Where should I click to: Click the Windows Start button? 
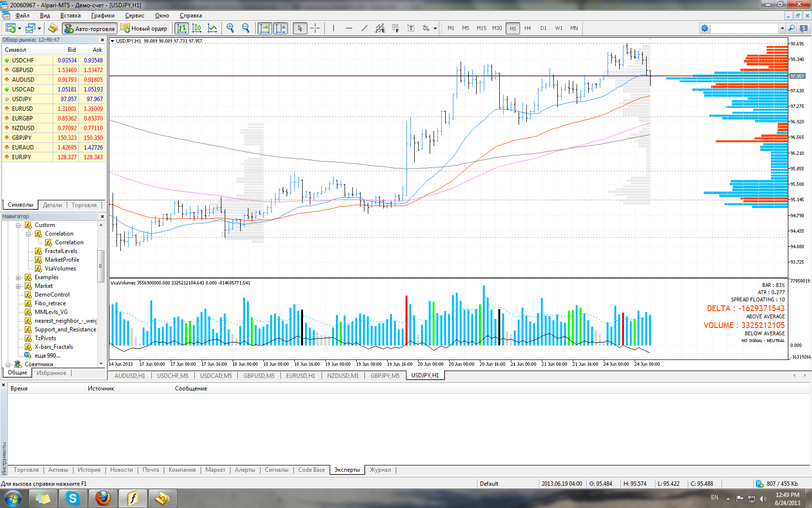coord(13,498)
